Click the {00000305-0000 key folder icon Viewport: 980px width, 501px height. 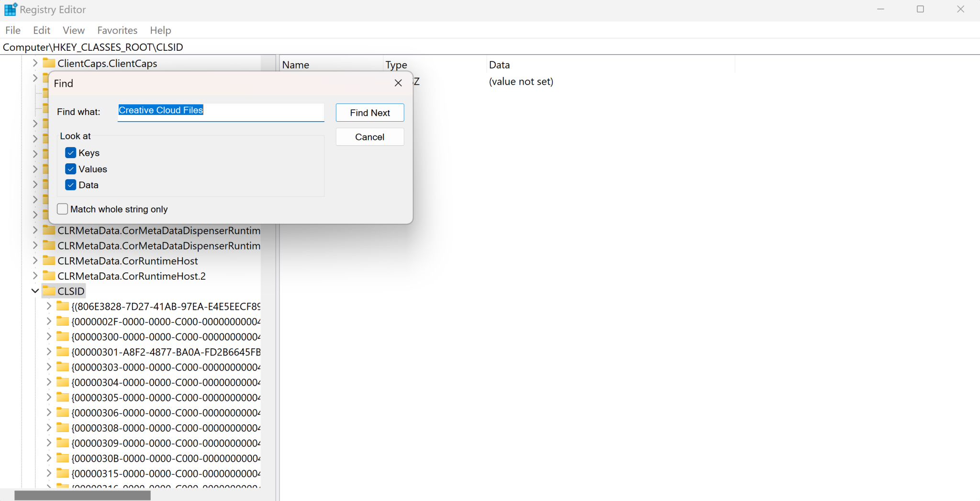(x=63, y=398)
